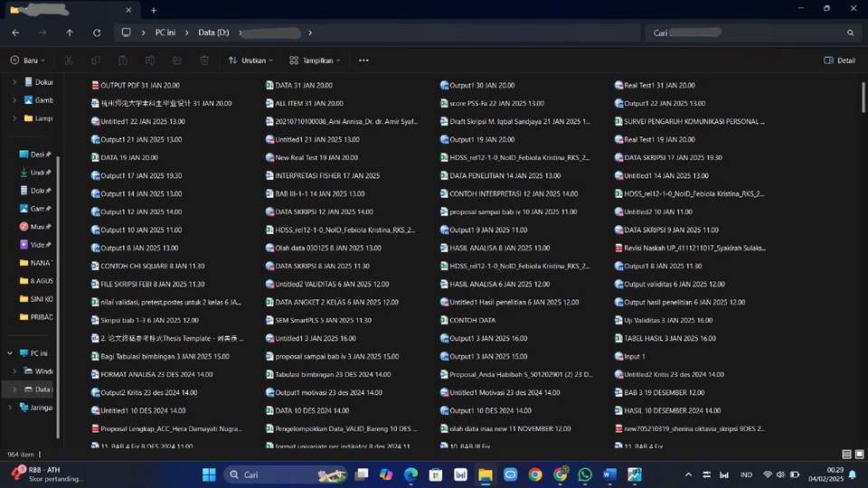868x488 pixels.
Task: Click the monitor icon in the address bar
Action: pyautogui.click(x=127, y=33)
